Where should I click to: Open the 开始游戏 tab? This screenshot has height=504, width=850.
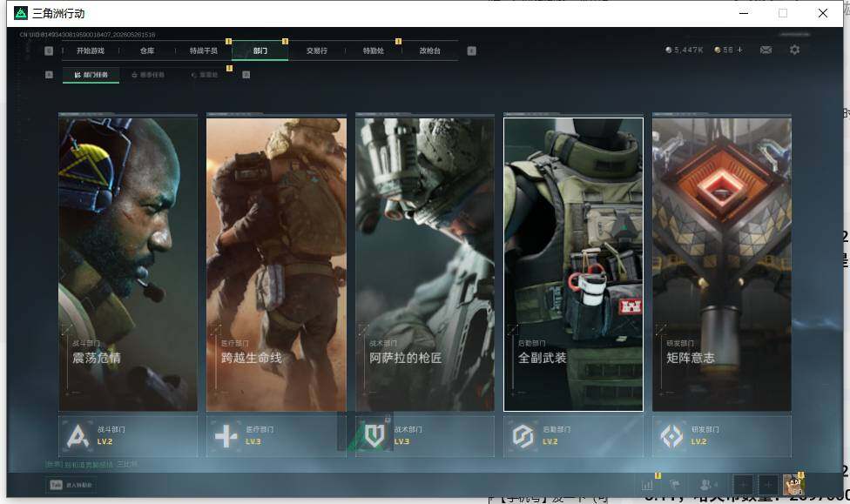coord(90,50)
